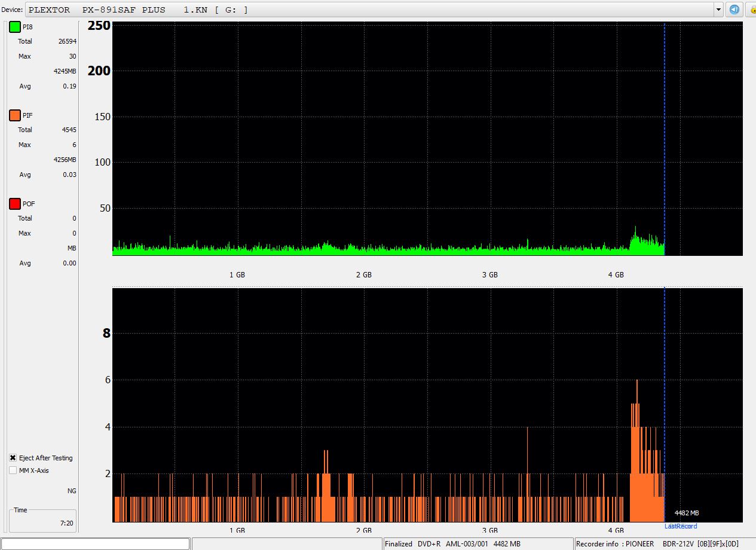This screenshot has width=756, height=550.
Task: Click the PIF Total value 4545
Action: pos(68,130)
